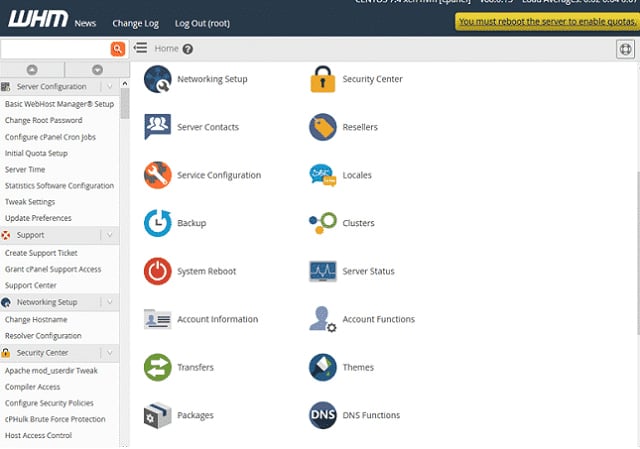This screenshot has height=449, width=640.
Task: Open the Backup clock icon
Action: click(158, 223)
